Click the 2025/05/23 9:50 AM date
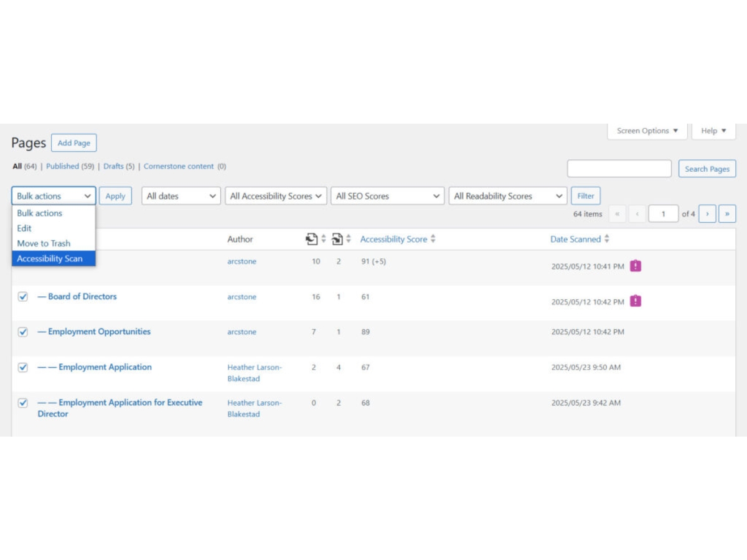747x560 pixels. click(586, 367)
